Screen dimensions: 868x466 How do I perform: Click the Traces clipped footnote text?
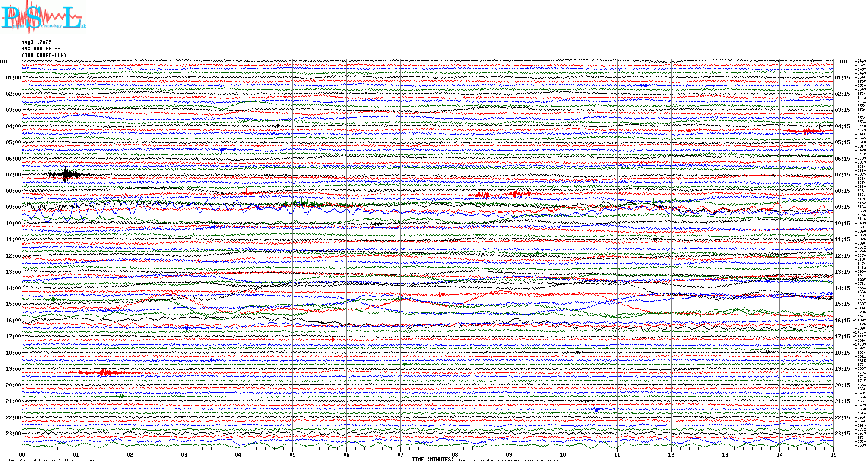pos(512,460)
